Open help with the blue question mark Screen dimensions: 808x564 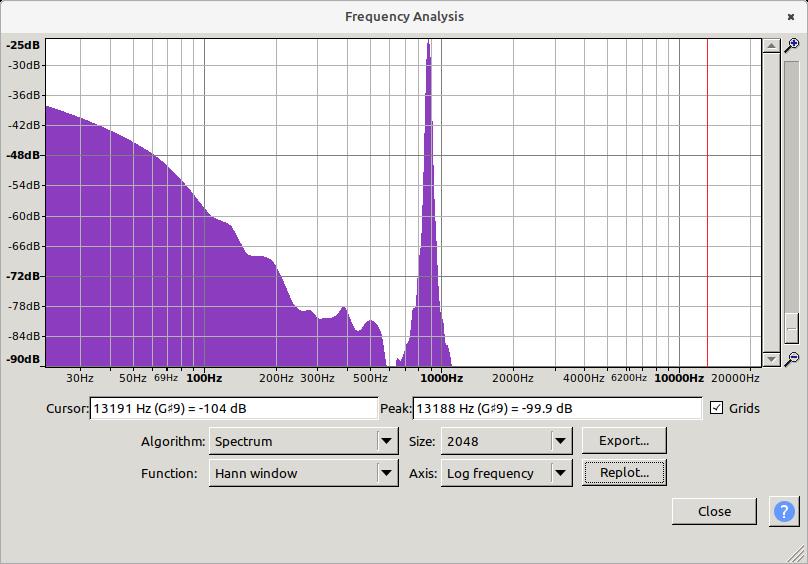(784, 511)
